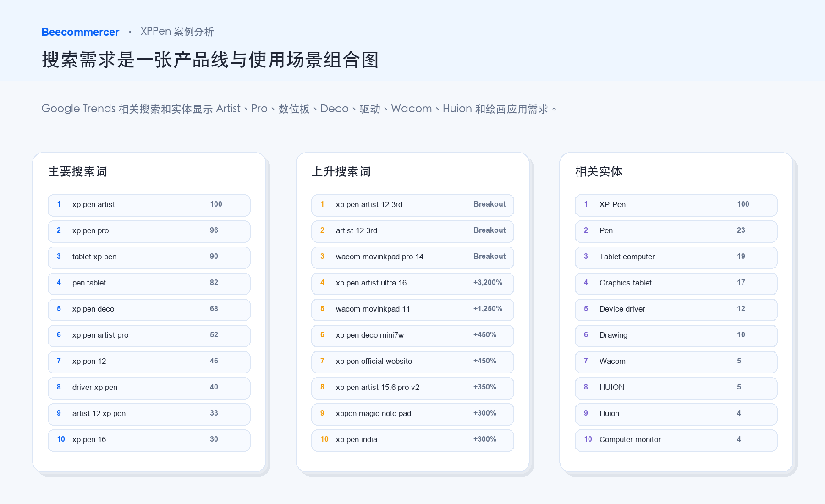Screen dimensions: 825x504
Task: Select the 'wacom movinkpad 11' entry
Action: click(412, 310)
